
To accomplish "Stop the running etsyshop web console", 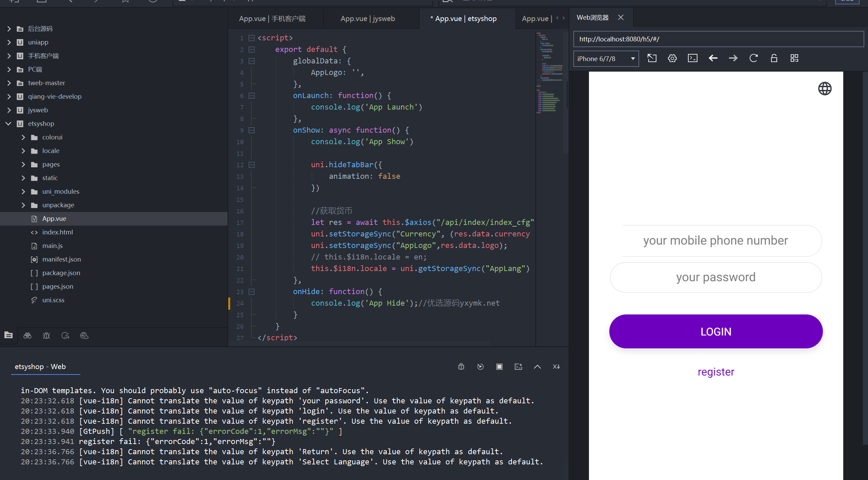I will pyautogui.click(x=499, y=367).
